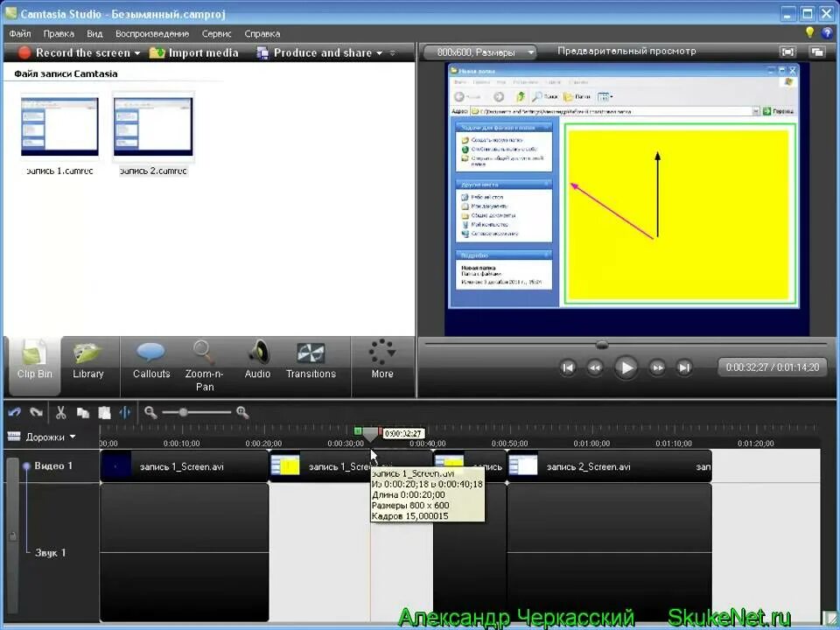Select the запись 2_Screen.avi clip on timeline
Screen dimensions: 840x630
pos(609,466)
